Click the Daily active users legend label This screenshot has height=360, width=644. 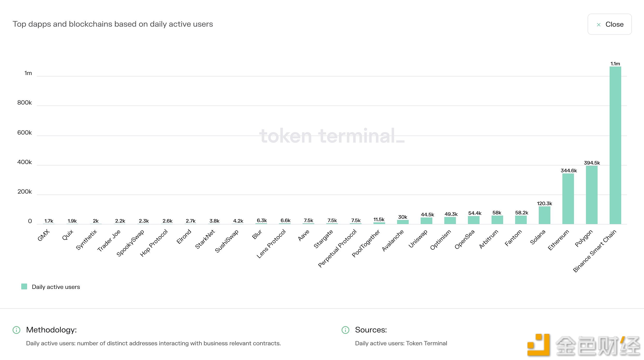(x=56, y=287)
